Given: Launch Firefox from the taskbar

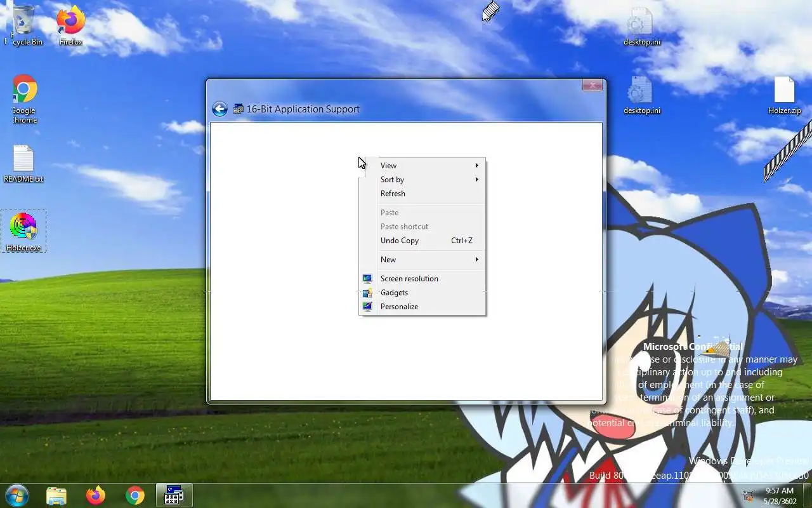Looking at the screenshot, I should pyautogui.click(x=96, y=495).
